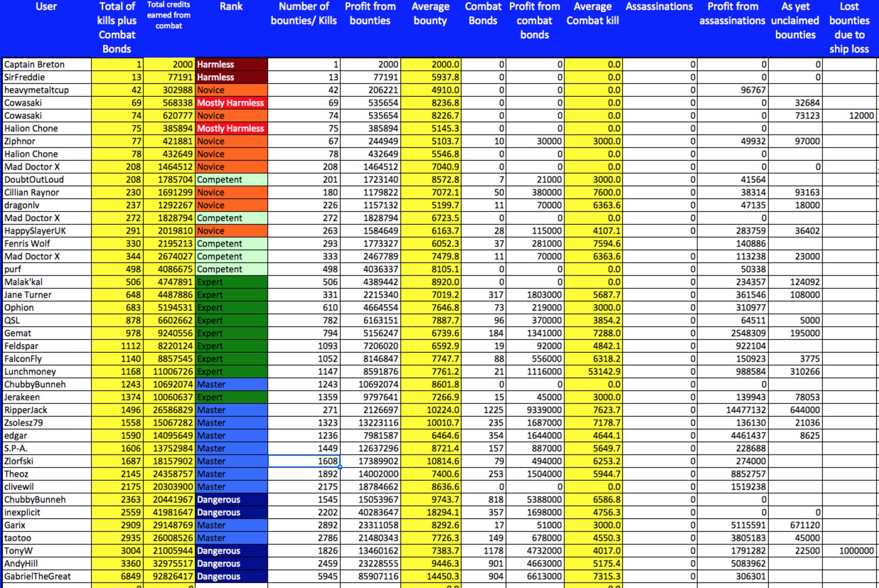Select the highlighted cell containing 1608
879x588 pixels.
(x=304, y=461)
